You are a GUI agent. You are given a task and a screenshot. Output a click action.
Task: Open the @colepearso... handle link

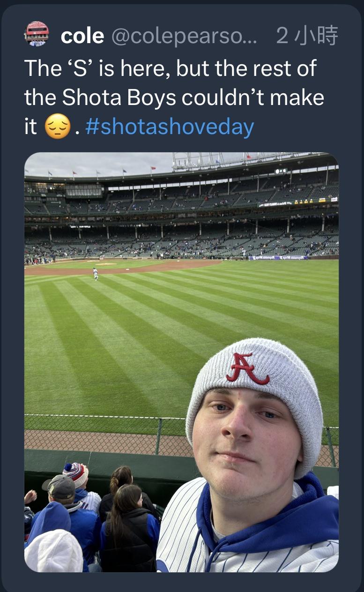point(184,36)
